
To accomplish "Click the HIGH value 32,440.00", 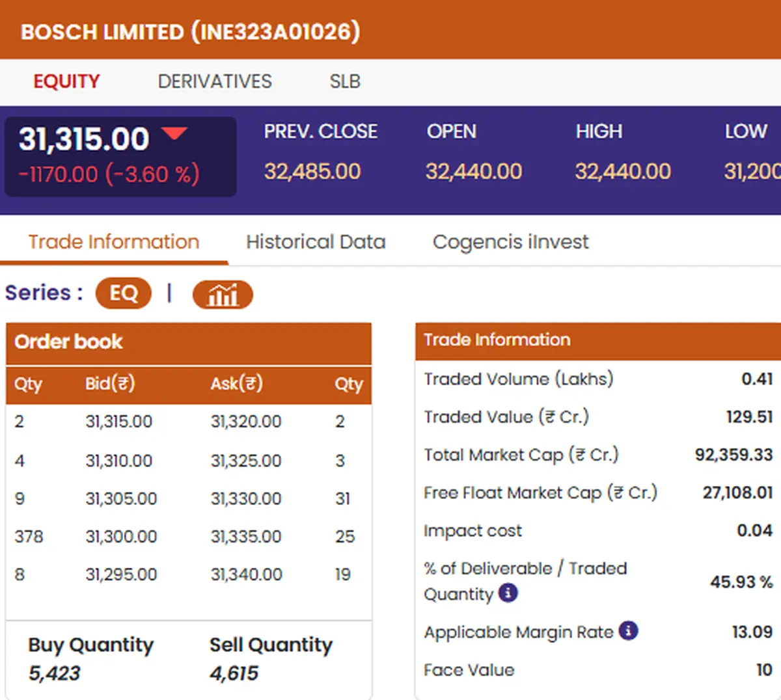I will tap(623, 172).
